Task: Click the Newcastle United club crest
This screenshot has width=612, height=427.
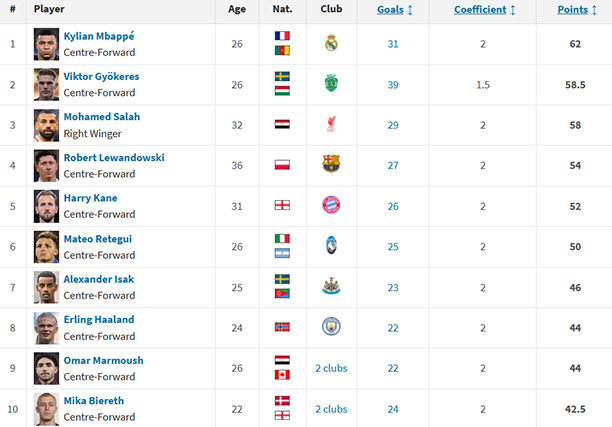Action: point(332,286)
